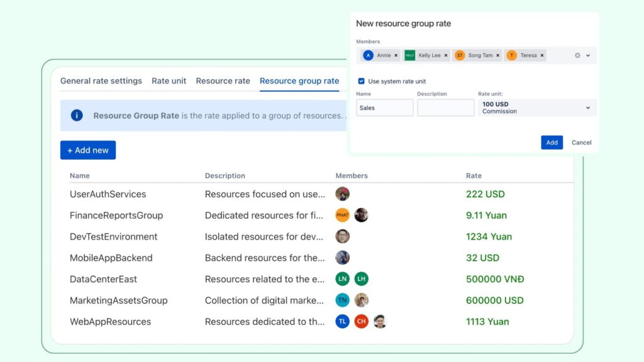Click the PHAT avatar in FinanceReportsGroup row
644x362 pixels.
[x=342, y=216]
